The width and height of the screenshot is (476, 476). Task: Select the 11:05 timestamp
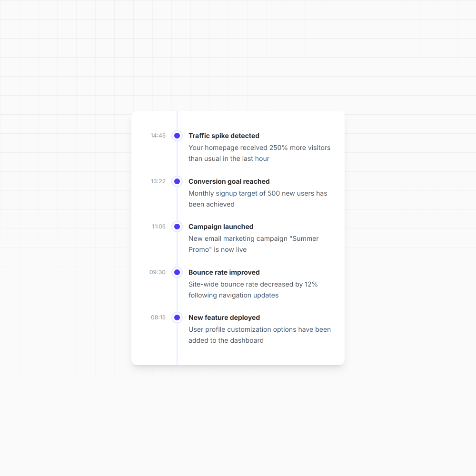(159, 227)
